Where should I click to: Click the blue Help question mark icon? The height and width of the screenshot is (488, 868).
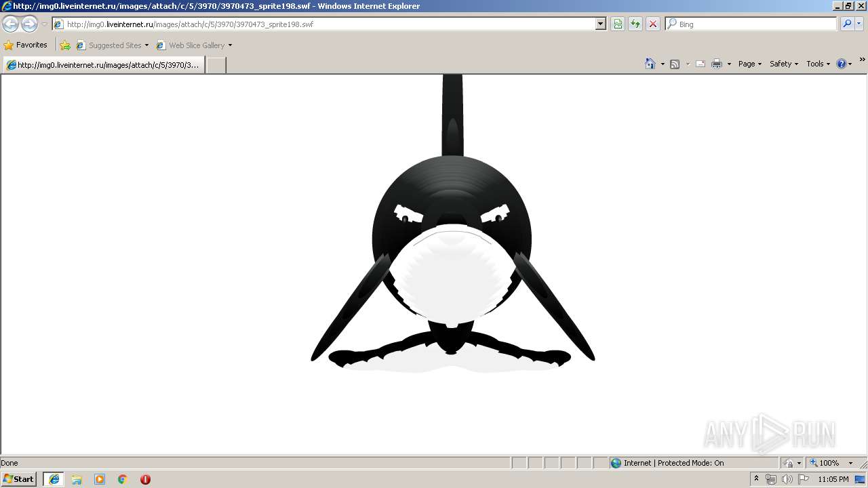coord(842,64)
